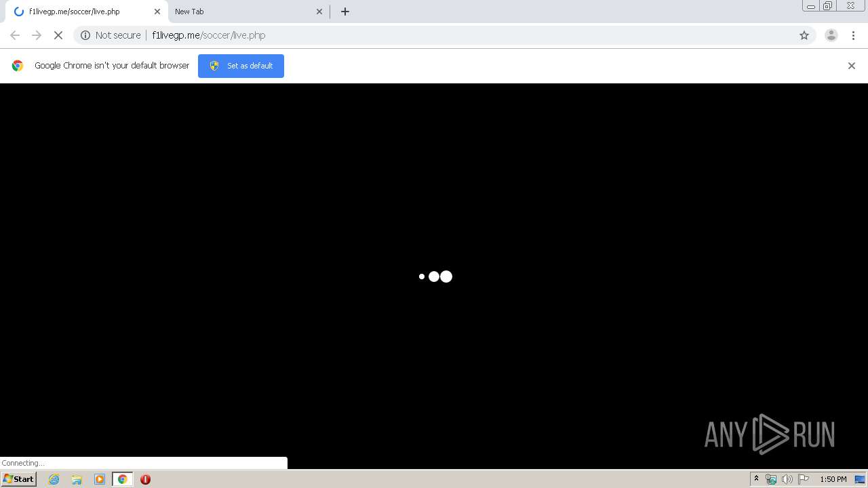Image resolution: width=868 pixels, height=488 pixels.
Task: Click "Google Chrome isn't your default browser" text
Action: (112, 66)
